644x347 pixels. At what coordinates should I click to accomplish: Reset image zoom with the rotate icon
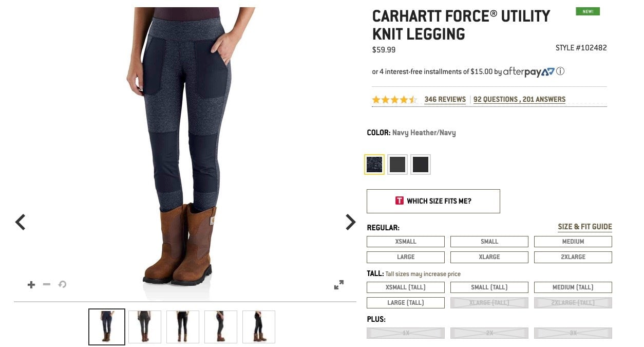[62, 284]
